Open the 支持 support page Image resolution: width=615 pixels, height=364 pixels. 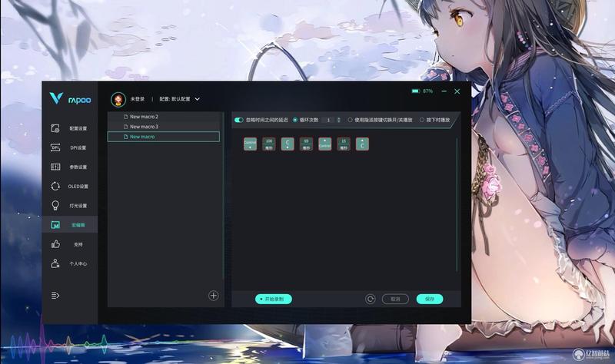pos(69,244)
